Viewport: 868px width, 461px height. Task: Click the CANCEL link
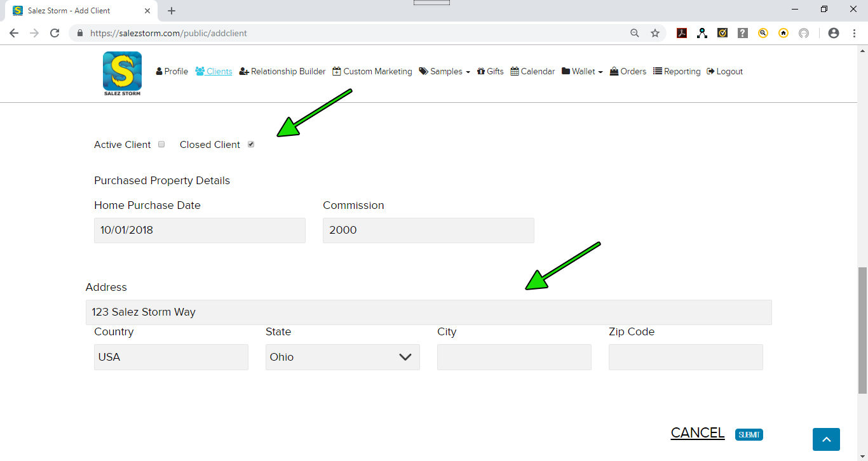697,432
